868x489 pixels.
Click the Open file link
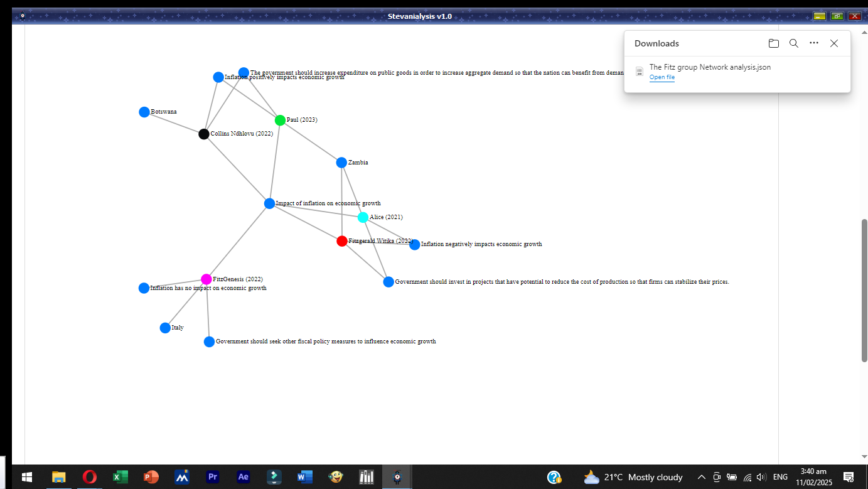pyautogui.click(x=662, y=77)
